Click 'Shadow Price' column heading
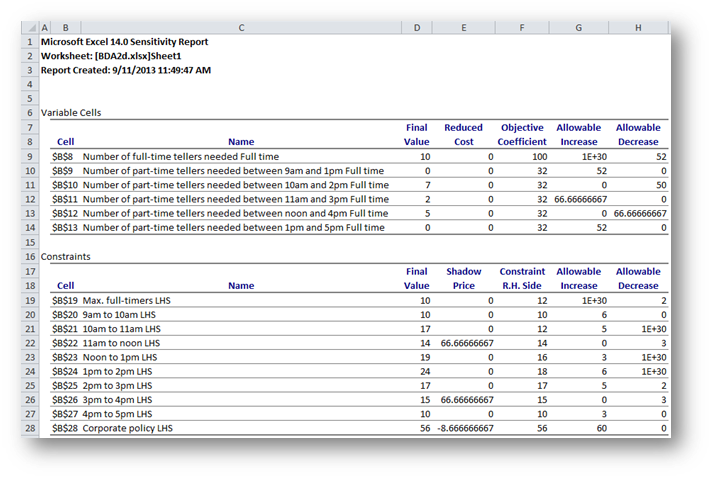The image size is (713, 480). (x=463, y=279)
